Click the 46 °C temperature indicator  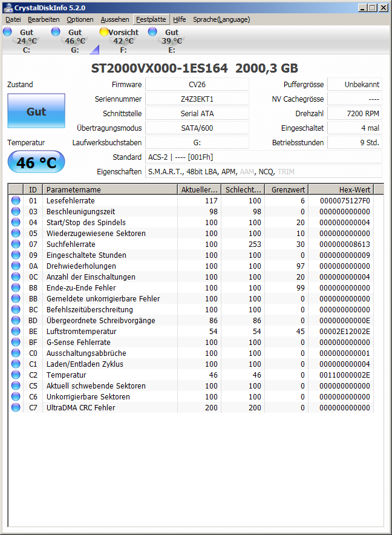(36, 162)
